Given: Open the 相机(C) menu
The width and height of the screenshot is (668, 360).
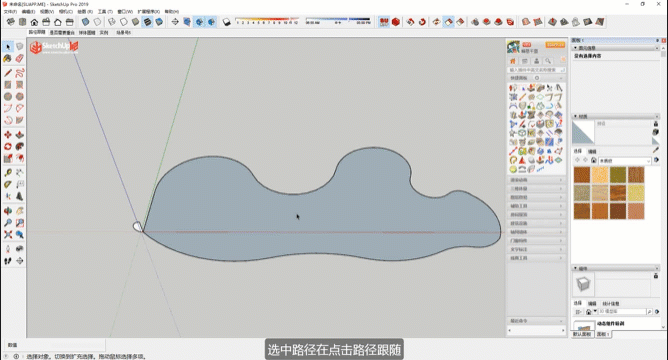Looking at the screenshot, I should click(x=66, y=12).
